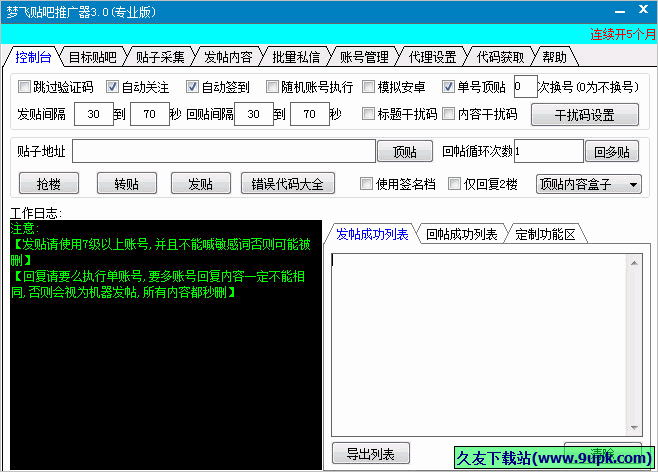Click the red 连续开5个月 promo text
The width and height of the screenshot is (658, 472).
623,34
